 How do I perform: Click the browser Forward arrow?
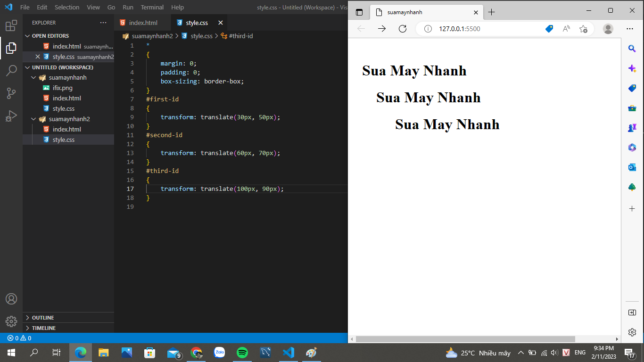click(382, 29)
